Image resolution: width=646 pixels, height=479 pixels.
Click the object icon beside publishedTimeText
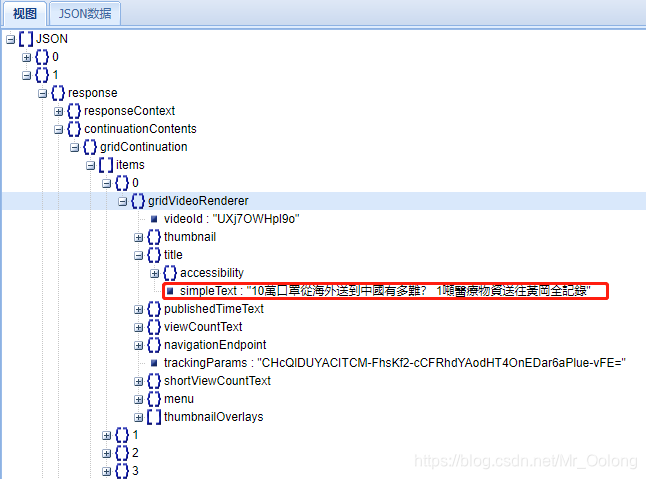(x=154, y=308)
